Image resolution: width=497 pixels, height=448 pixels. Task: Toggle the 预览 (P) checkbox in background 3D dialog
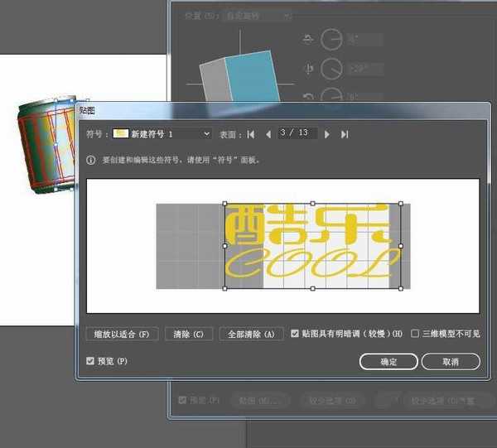(182, 400)
